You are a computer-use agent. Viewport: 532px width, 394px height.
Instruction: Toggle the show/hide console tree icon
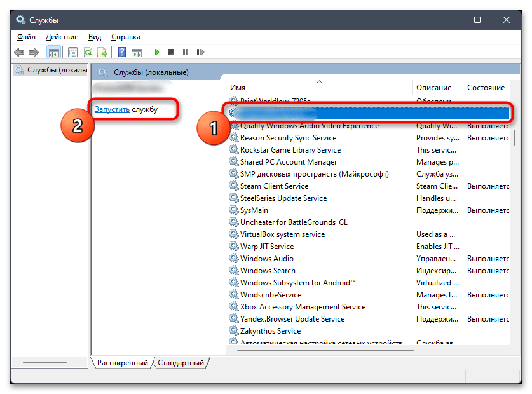(x=54, y=52)
